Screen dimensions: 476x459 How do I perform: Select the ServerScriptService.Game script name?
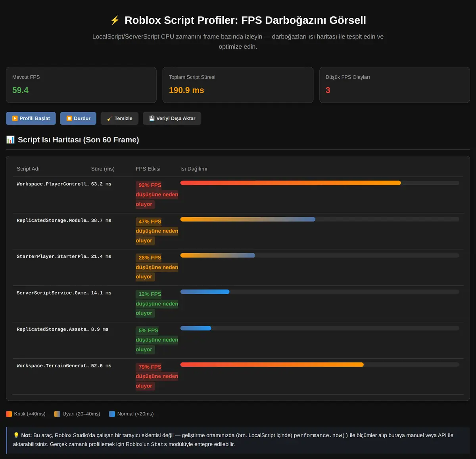(x=53, y=293)
